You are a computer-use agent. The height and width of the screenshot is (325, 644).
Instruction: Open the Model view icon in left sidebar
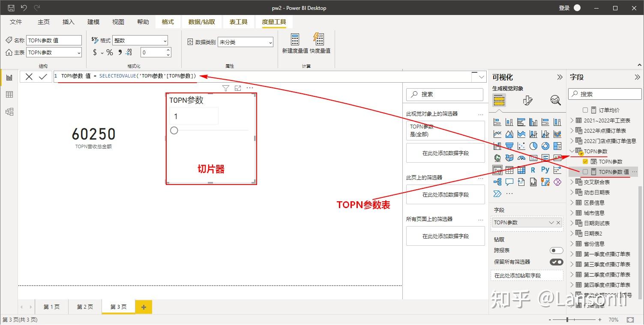coord(9,111)
